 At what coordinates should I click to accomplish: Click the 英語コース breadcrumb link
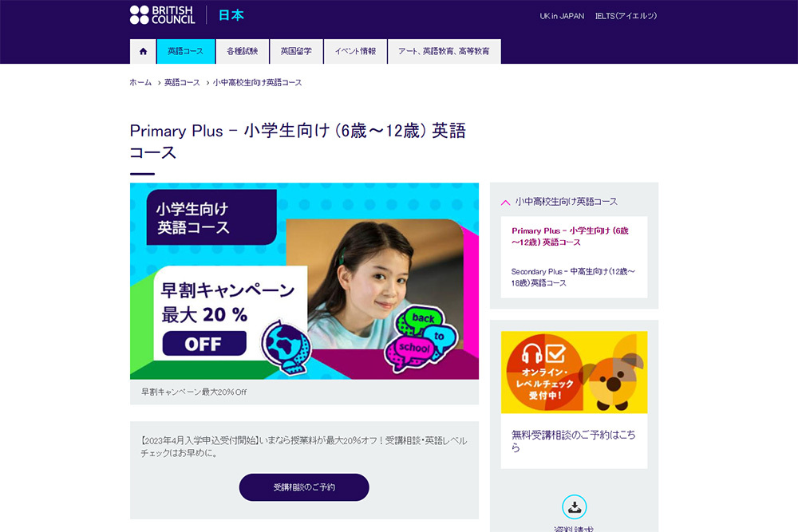point(182,82)
